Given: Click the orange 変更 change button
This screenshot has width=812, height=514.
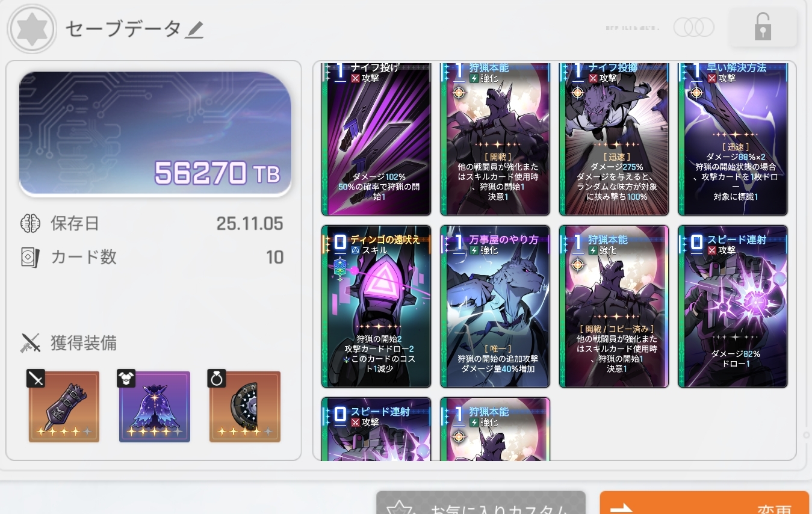Looking at the screenshot, I should pos(704,503).
